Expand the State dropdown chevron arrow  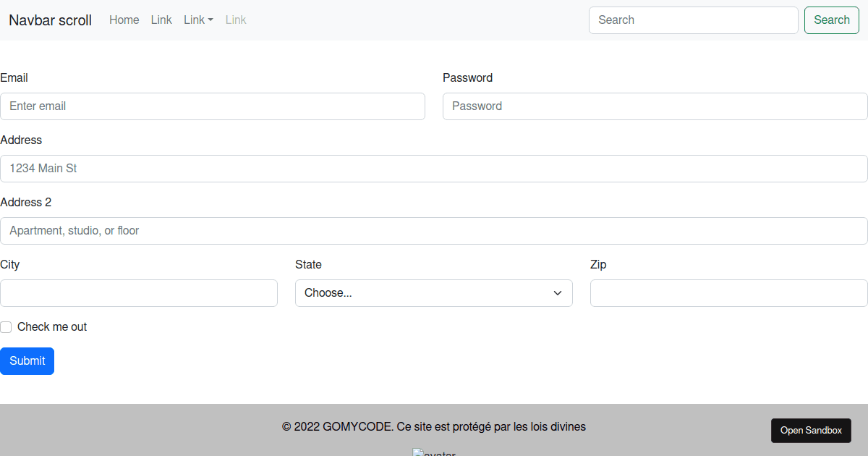click(558, 292)
